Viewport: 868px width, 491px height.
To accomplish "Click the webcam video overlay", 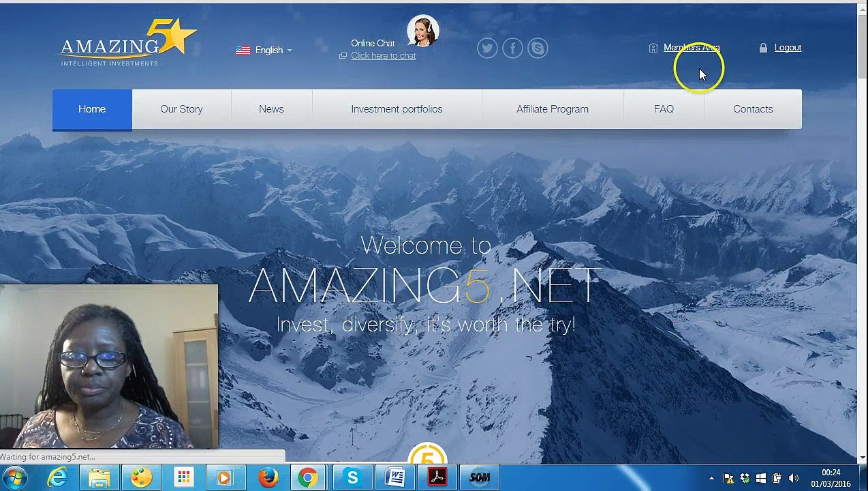I will click(x=109, y=367).
